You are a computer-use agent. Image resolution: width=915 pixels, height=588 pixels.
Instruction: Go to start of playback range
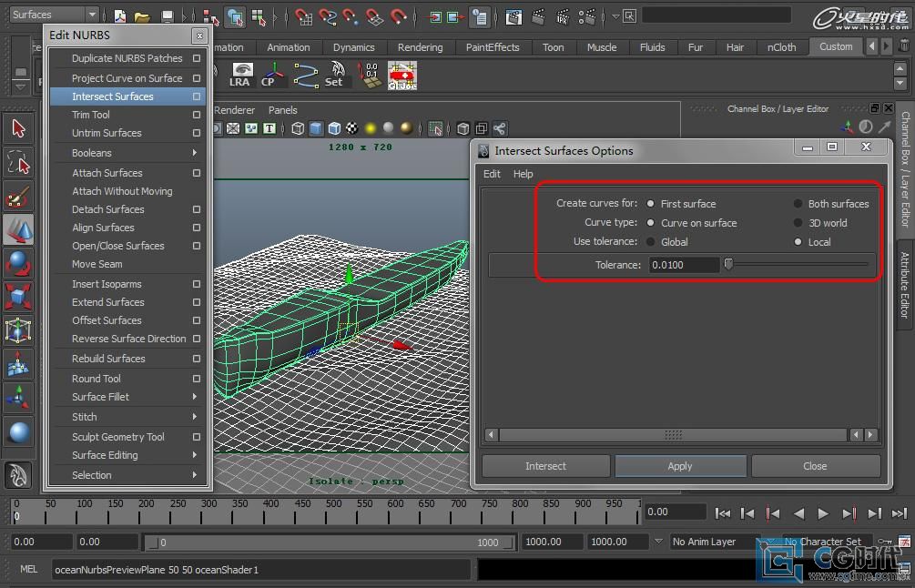pyautogui.click(x=722, y=513)
